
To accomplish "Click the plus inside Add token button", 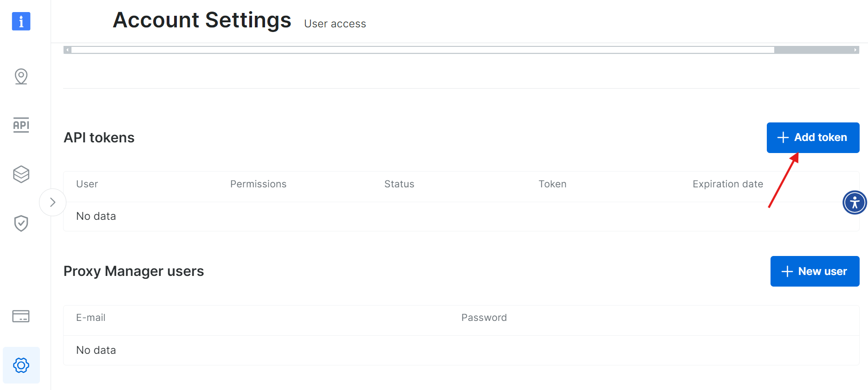I will [783, 137].
